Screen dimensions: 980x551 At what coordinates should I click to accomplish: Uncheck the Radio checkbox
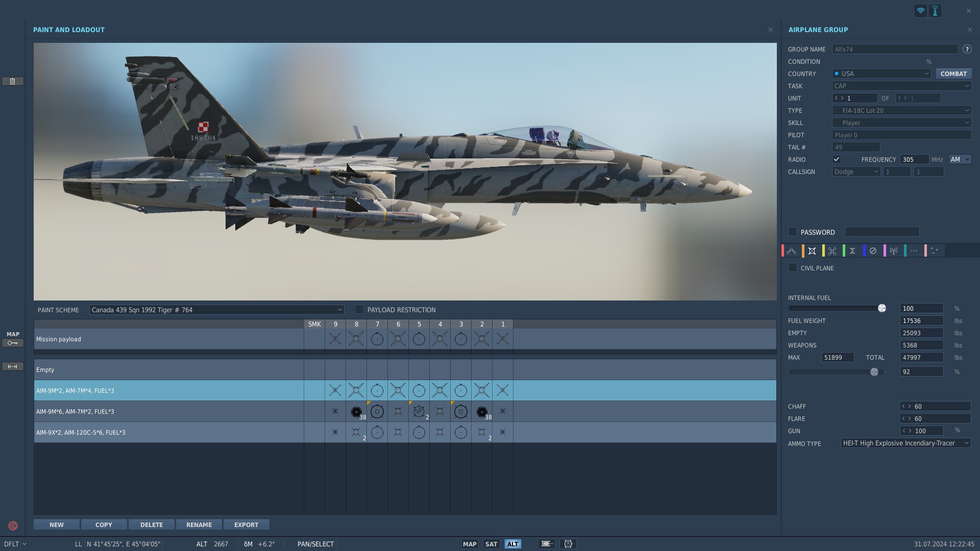(837, 159)
